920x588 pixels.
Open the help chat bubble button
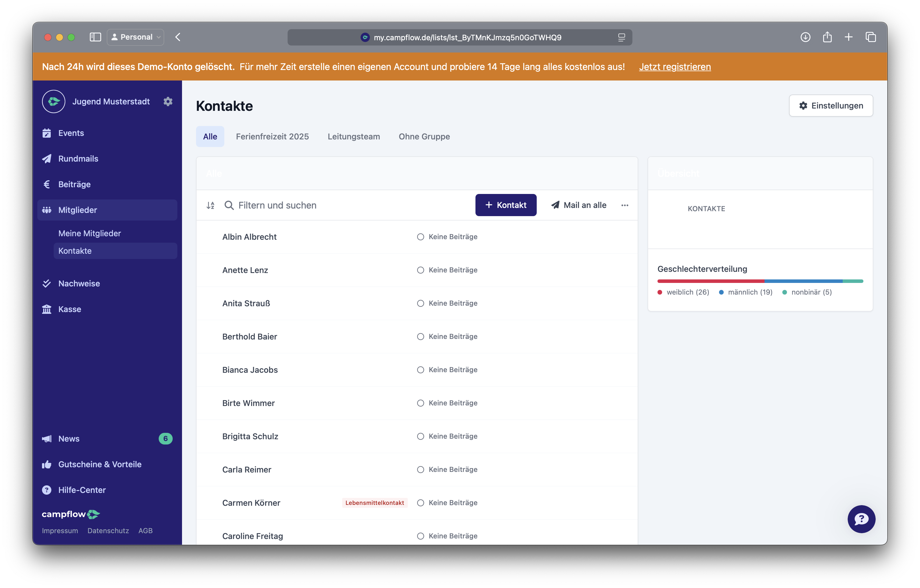tap(861, 519)
